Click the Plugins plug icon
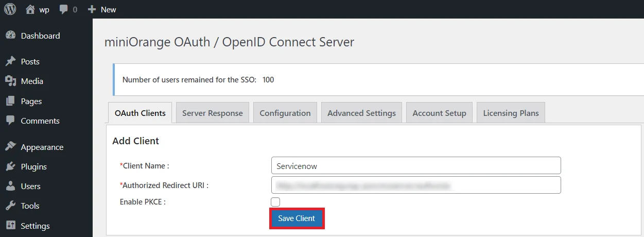The width and height of the screenshot is (644, 237). 10,166
